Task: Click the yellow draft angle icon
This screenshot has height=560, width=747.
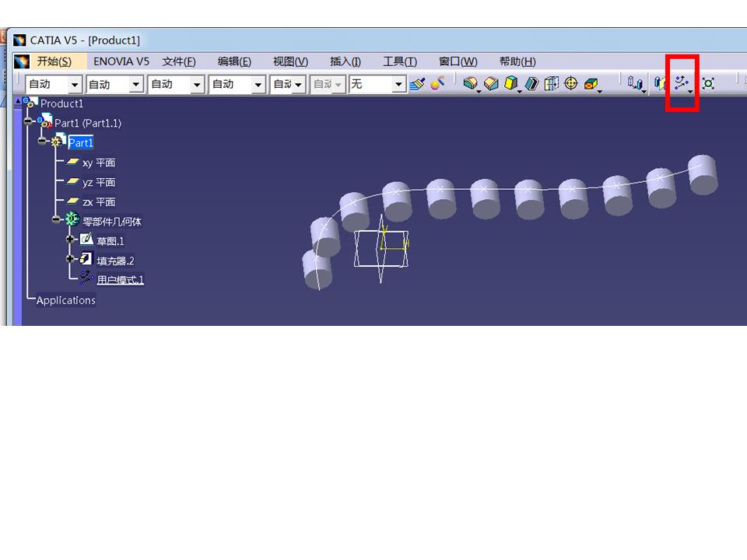Action: tap(510, 83)
